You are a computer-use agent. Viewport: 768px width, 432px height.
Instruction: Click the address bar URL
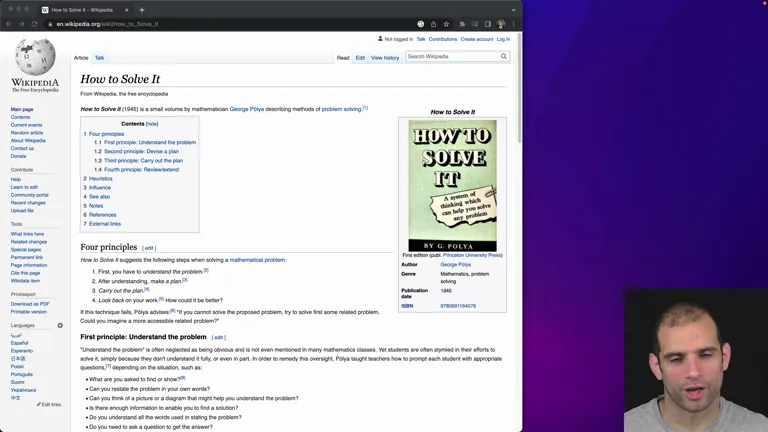(107, 24)
